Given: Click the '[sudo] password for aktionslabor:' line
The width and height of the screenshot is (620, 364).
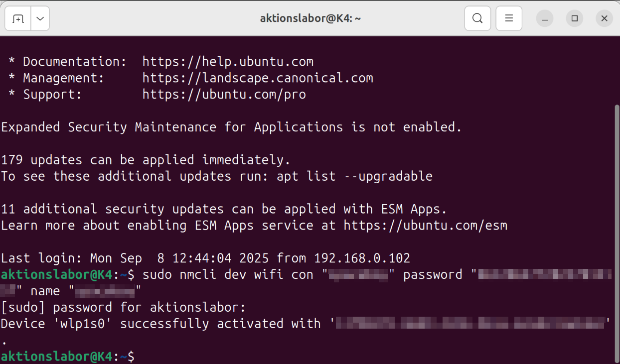Looking at the screenshot, I should (123, 307).
